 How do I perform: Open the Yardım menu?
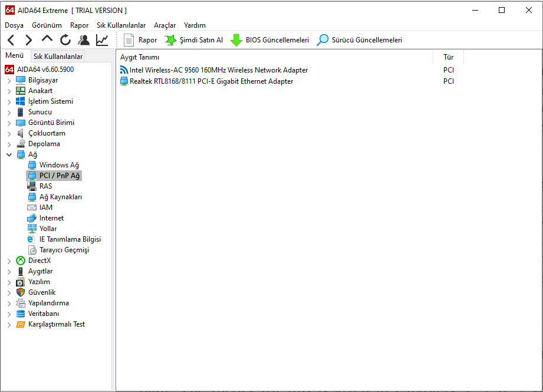click(195, 25)
